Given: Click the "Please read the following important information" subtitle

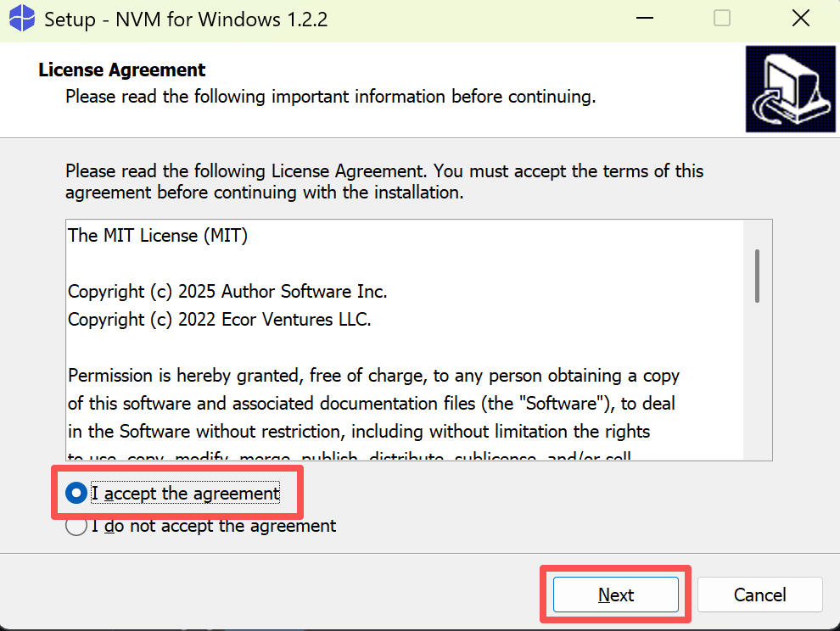Looking at the screenshot, I should 331,97.
